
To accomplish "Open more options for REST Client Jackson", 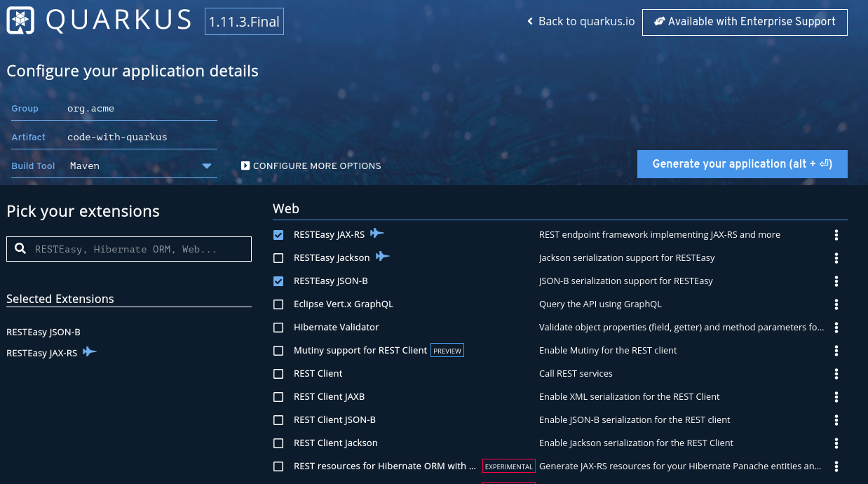I will pos(836,443).
